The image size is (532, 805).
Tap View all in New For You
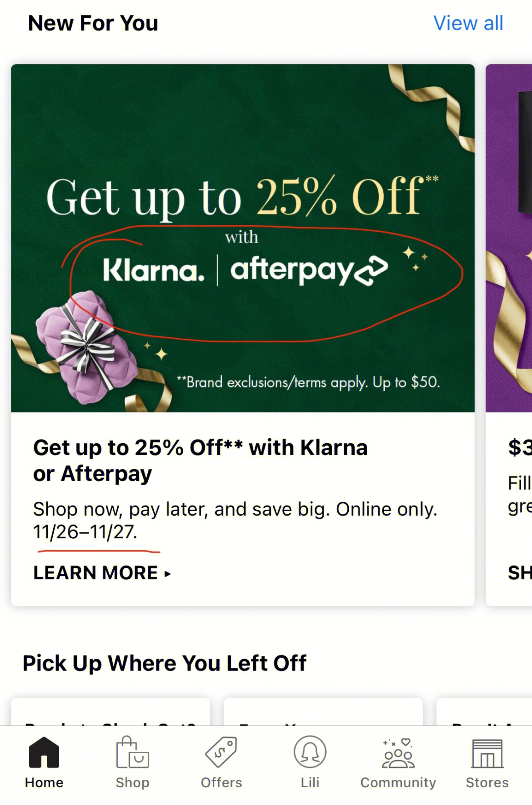468,23
